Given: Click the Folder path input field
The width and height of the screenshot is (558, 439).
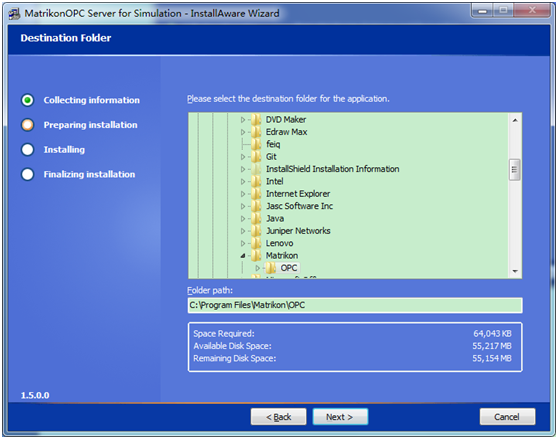Looking at the screenshot, I should tap(355, 305).
